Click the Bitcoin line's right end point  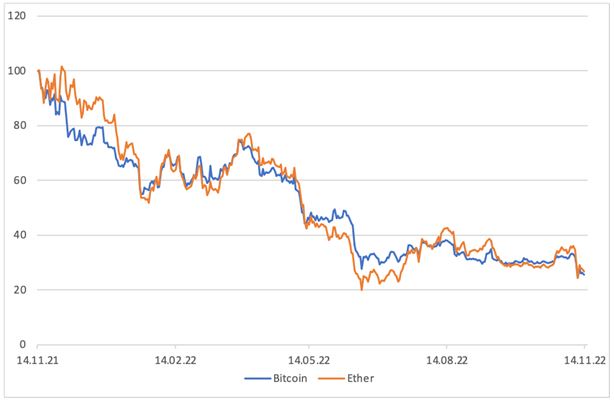(585, 275)
